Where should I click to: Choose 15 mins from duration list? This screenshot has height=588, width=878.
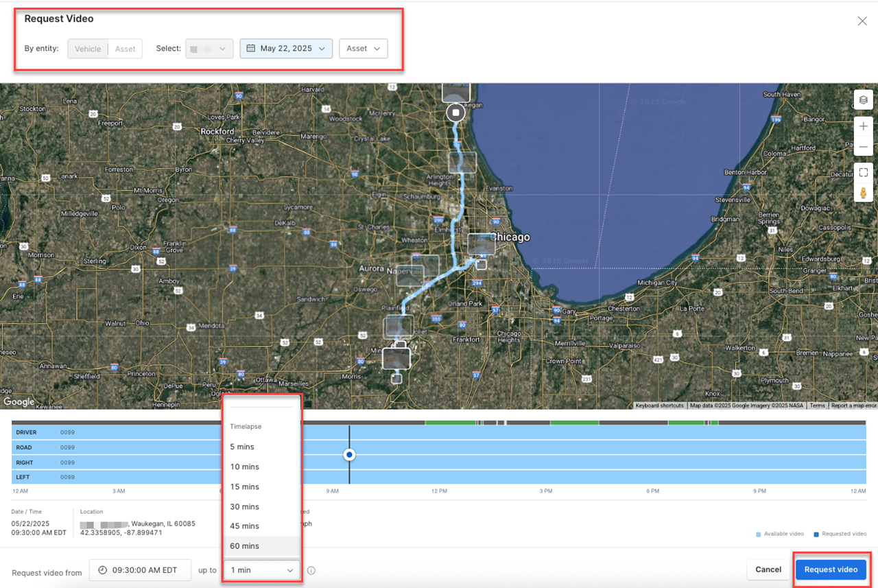(261, 486)
